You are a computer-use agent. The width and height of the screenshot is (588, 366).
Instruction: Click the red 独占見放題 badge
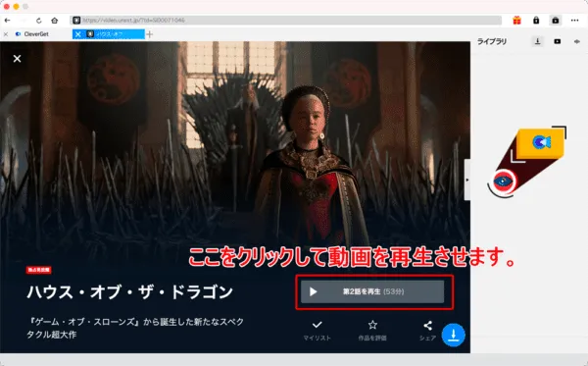pyautogui.click(x=38, y=270)
